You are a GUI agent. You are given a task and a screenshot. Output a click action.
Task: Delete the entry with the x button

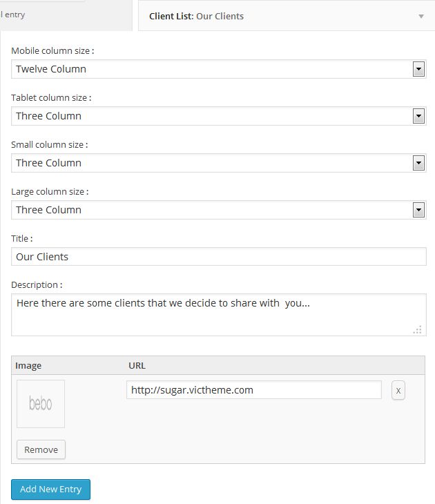[x=398, y=391]
